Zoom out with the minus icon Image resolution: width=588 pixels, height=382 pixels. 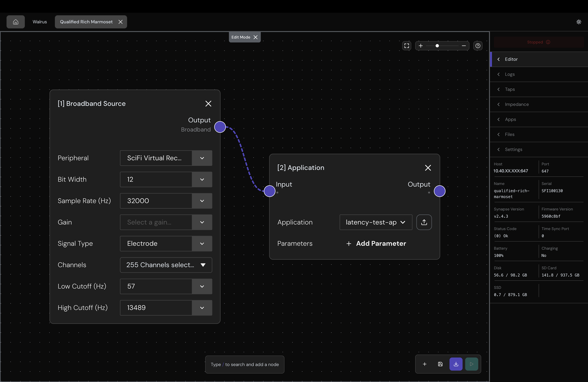(x=464, y=46)
